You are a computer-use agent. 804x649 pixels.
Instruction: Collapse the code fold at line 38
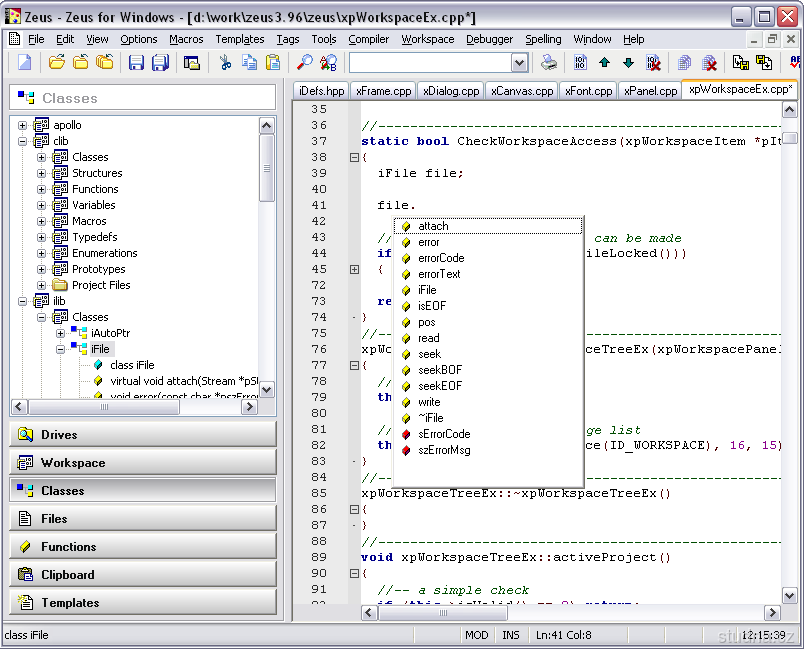[354, 158]
